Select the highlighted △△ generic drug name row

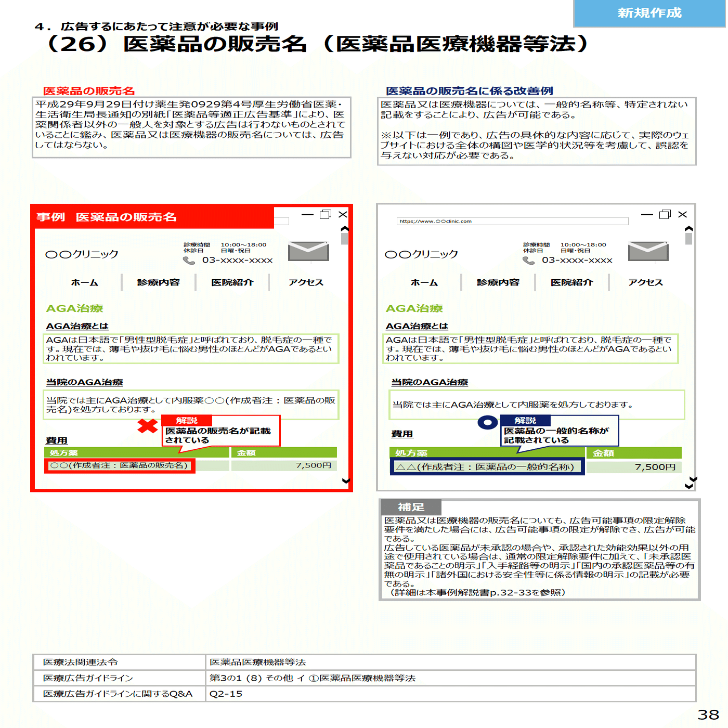click(486, 467)
